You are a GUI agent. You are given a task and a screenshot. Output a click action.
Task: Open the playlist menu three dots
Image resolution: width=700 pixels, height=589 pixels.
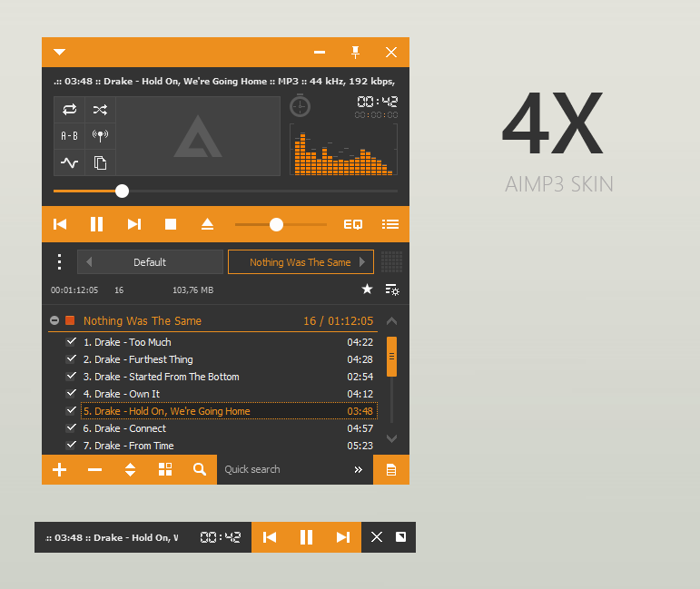pyautogui.click(x=59, y=262)
